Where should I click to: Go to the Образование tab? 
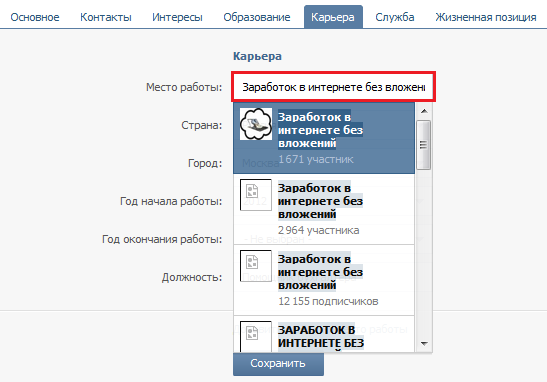257,17
